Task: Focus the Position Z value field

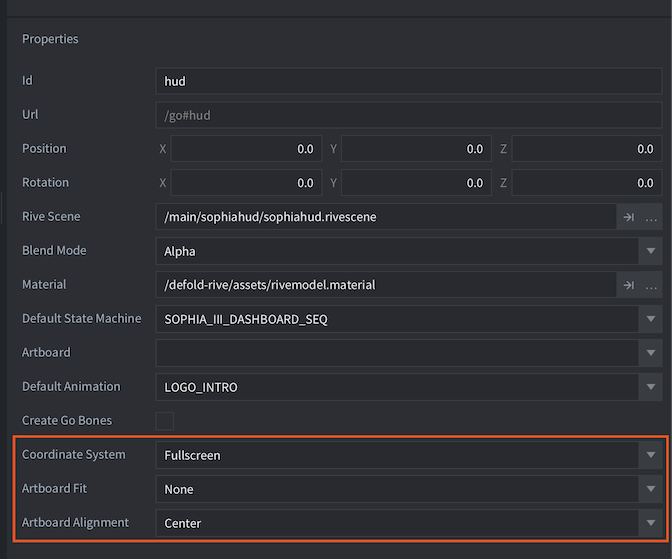Action: pyautogui.click(x=586, y=149)
